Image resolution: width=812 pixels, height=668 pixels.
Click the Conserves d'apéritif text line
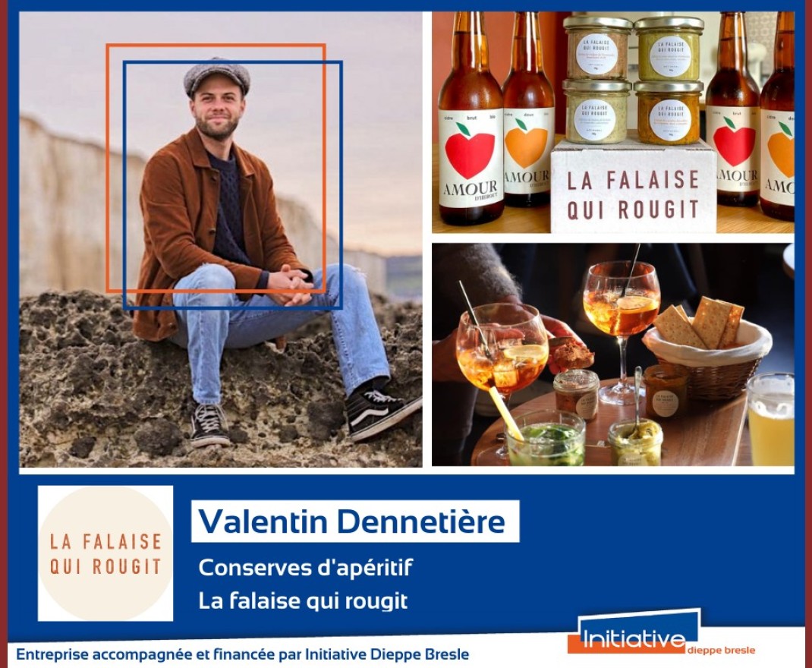point(306,568)
